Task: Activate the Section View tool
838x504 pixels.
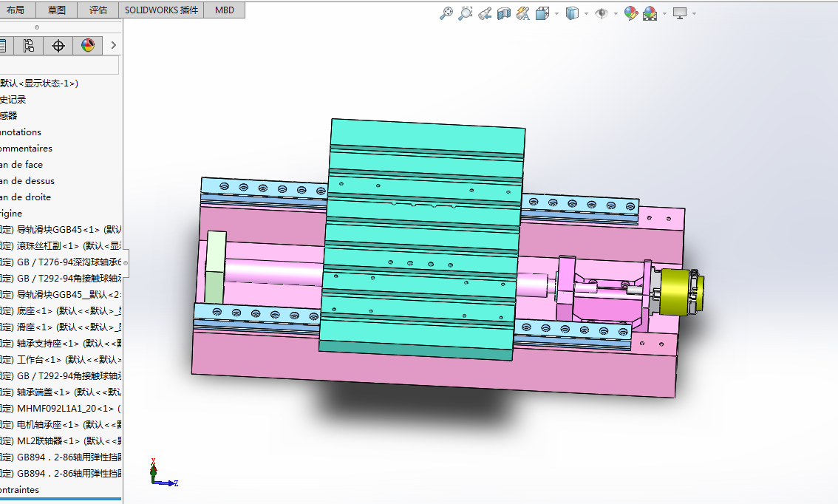Action: point(504,13)
